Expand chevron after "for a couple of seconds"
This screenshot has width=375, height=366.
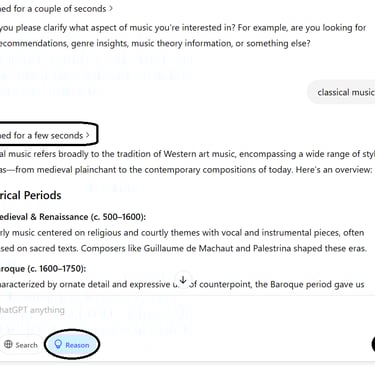[111, 9]
